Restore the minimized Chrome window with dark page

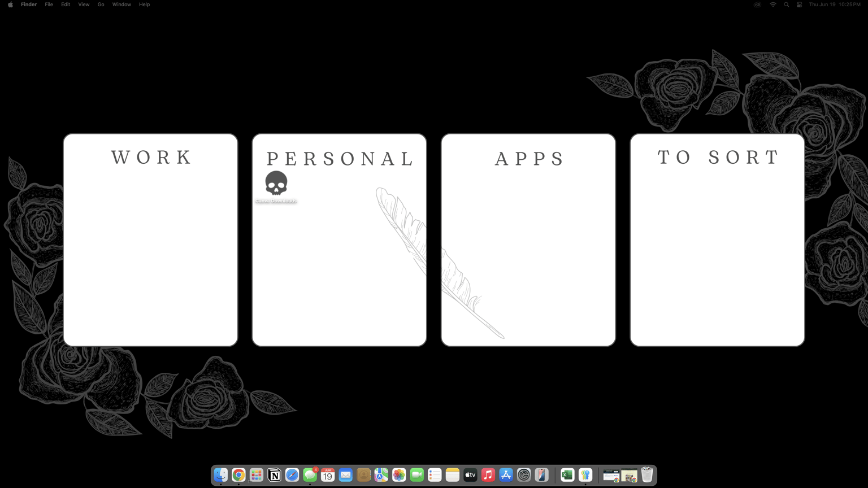(611, 476)
